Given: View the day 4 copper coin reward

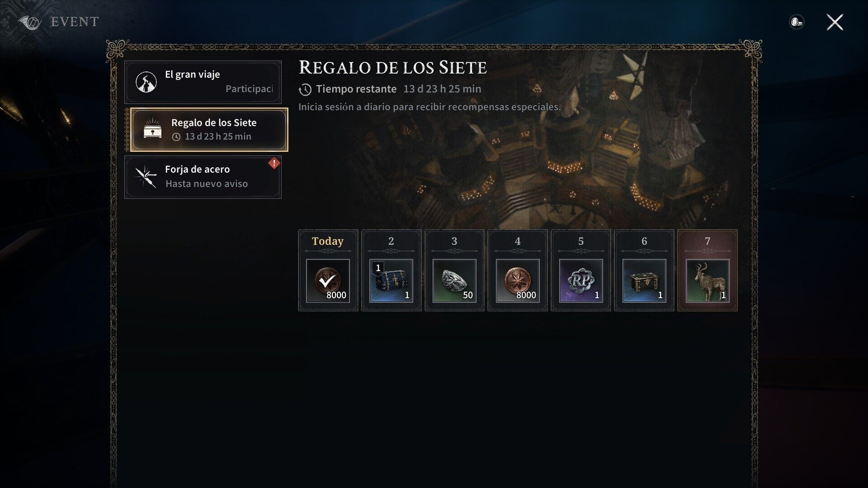Looking at the screenshot, I should (518, 281).
